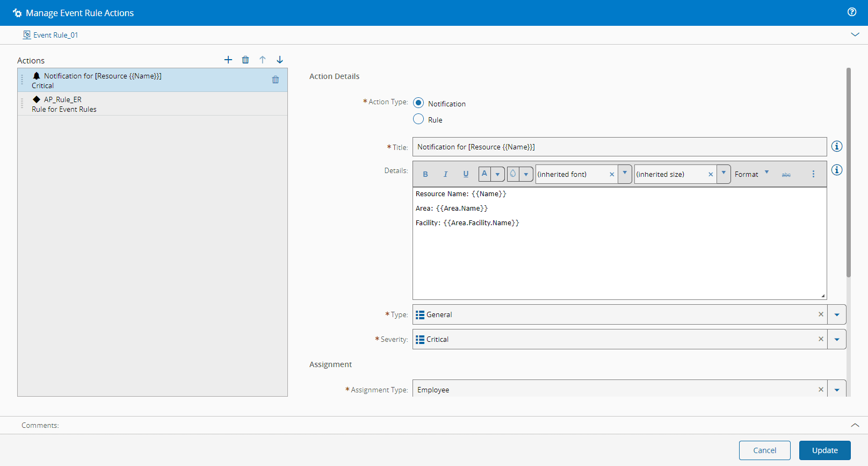The height and width of the screenshot is (466, 868).
Task: Move selected action down with arrow
Action: click(x=280, y=60)
